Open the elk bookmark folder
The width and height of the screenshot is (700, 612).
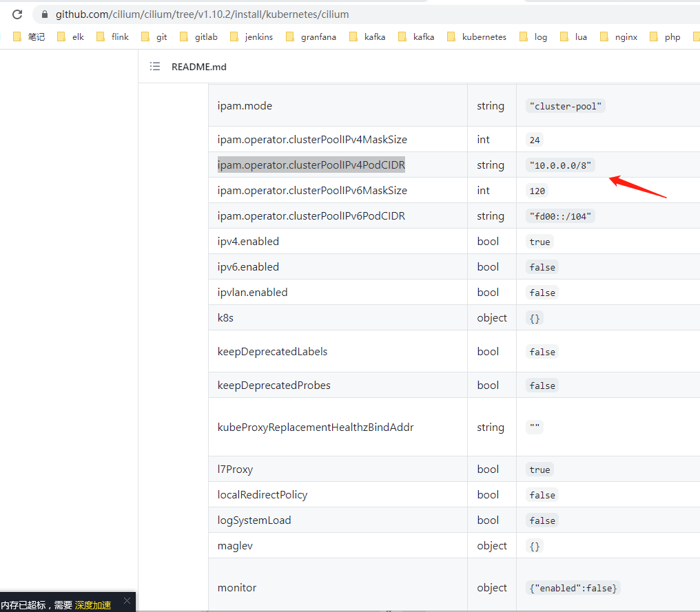coord(70,36)
